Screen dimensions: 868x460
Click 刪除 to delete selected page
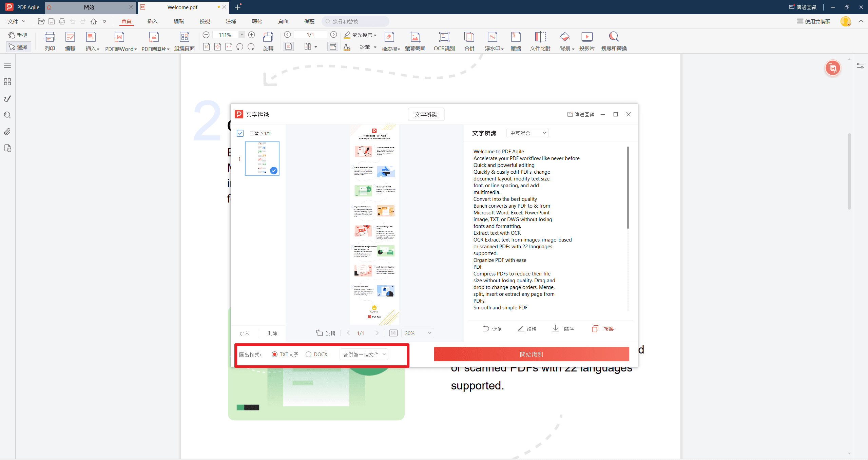[x=272, y=333]
